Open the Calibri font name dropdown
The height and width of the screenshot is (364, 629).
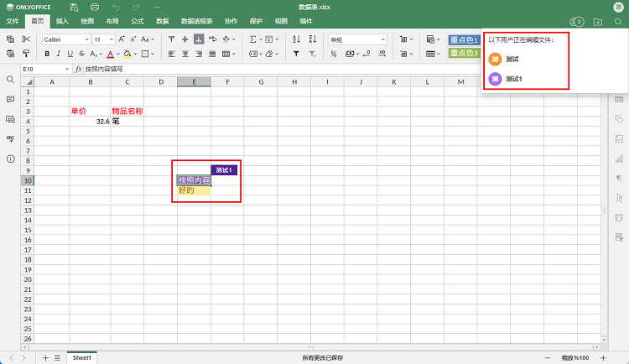65,39
